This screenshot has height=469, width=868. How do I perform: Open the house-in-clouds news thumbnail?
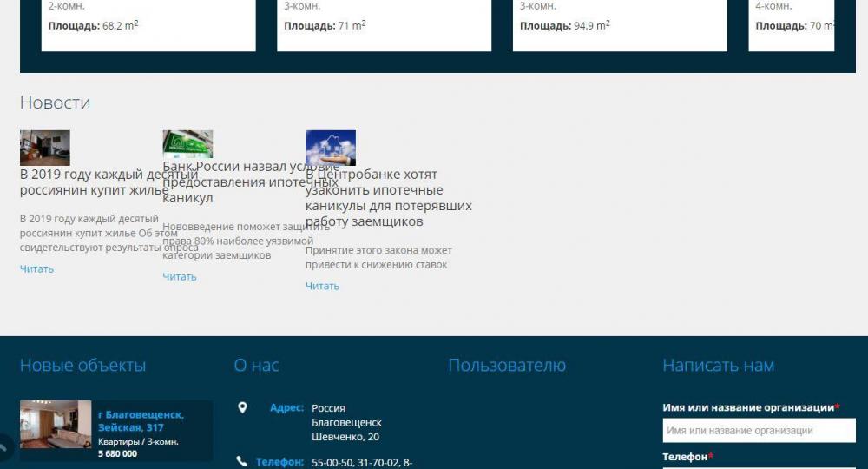(330, 148)
